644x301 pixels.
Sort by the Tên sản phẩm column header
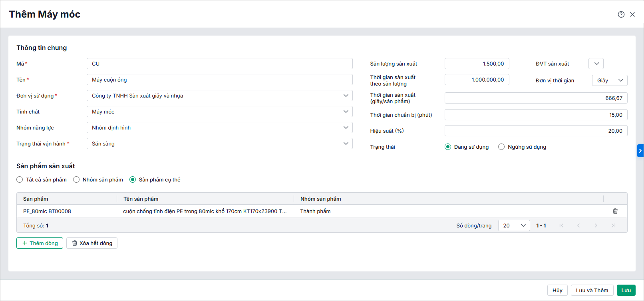coord(141,199)
